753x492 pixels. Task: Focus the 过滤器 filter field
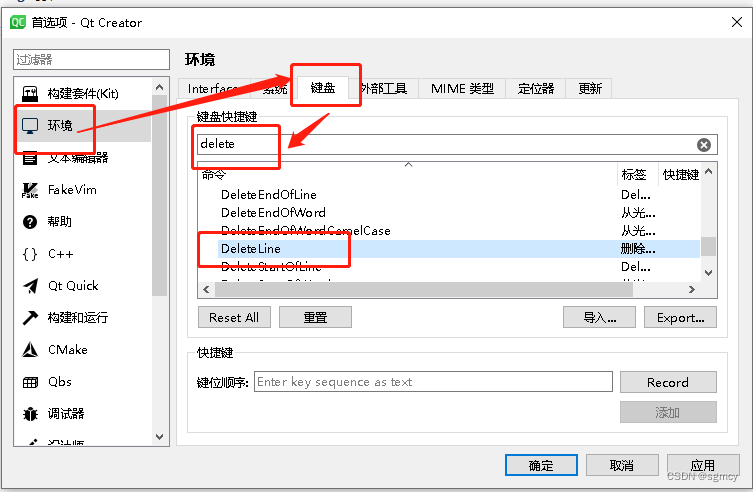tap(91, 60)
